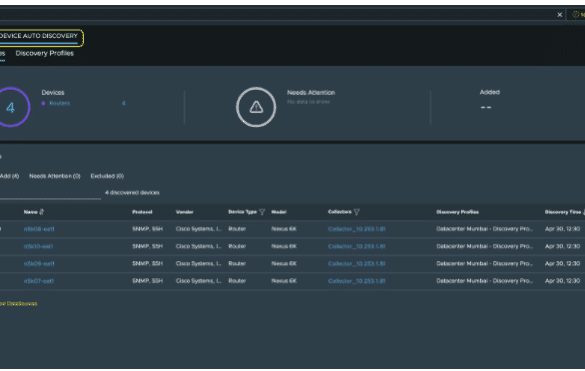
Task: Open device n5k09-cat1 link
Action: (39, 264)
